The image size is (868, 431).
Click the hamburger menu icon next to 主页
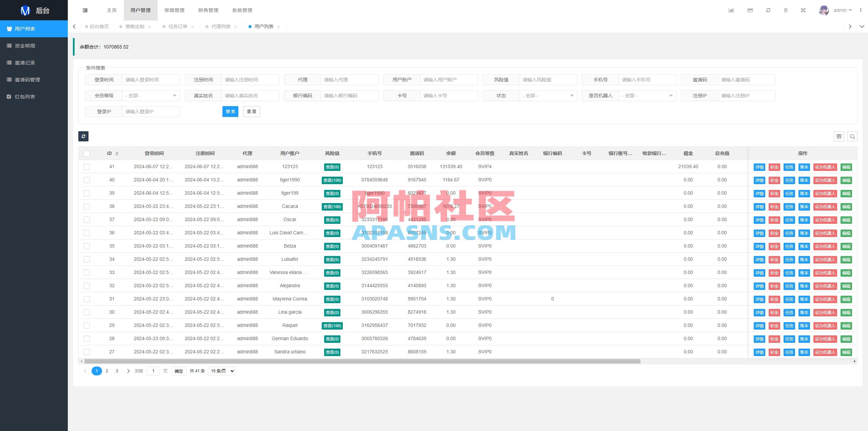pos(85,10)
